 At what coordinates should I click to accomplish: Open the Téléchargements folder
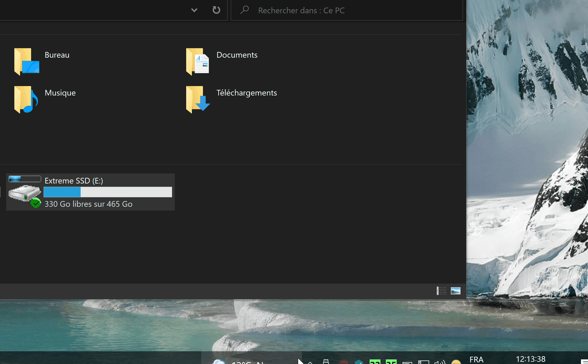(198, 99)
